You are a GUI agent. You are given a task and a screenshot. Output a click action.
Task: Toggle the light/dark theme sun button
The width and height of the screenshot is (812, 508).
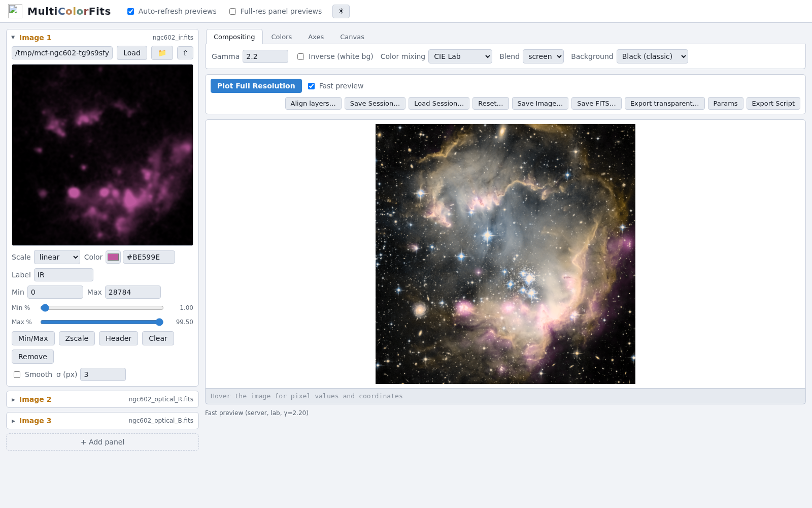pos(341,11)
